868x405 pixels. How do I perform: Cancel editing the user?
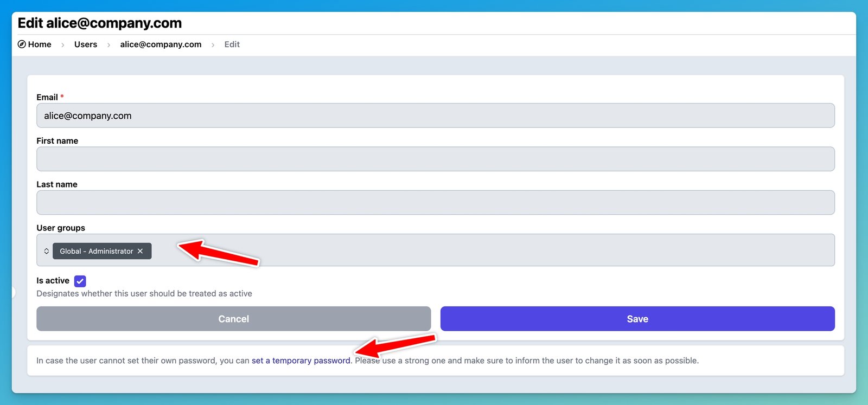click(x=233, y=319)
